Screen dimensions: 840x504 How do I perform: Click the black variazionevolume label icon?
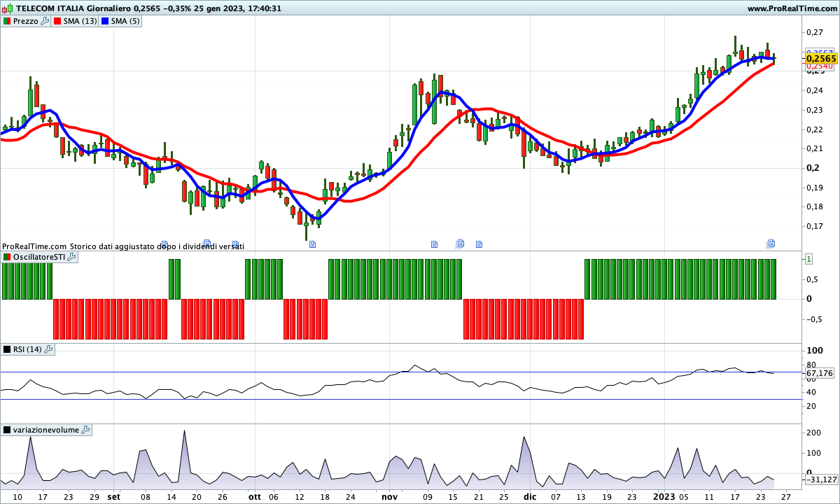(x=7, y=430)
